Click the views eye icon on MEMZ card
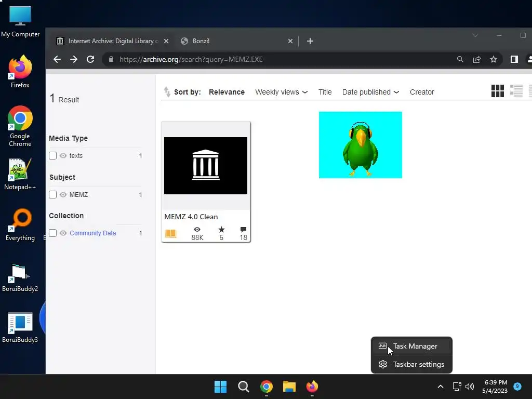 [x=197, y=230]
